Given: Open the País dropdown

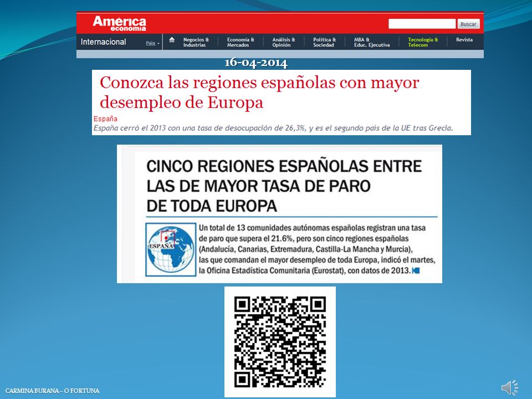Looking at the screenshot, I should click(153, 43).
